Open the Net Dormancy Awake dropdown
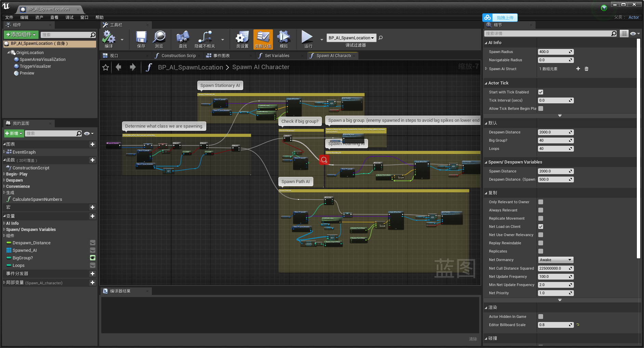This screenshot has height=348, width=644. (x=555, y=260)
